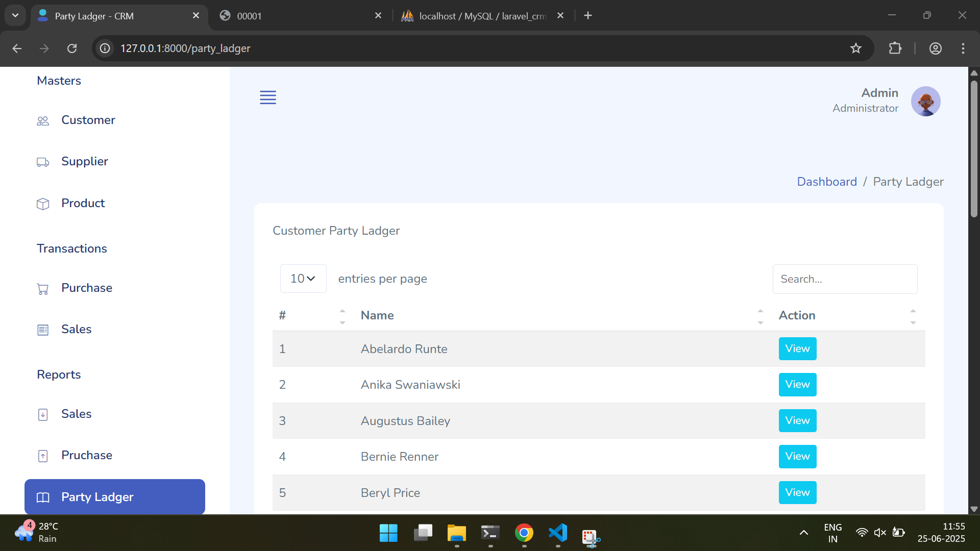The image size is (980, 551).
Task: Click the name Beryl Price
Action: click(x=390, y=493)
